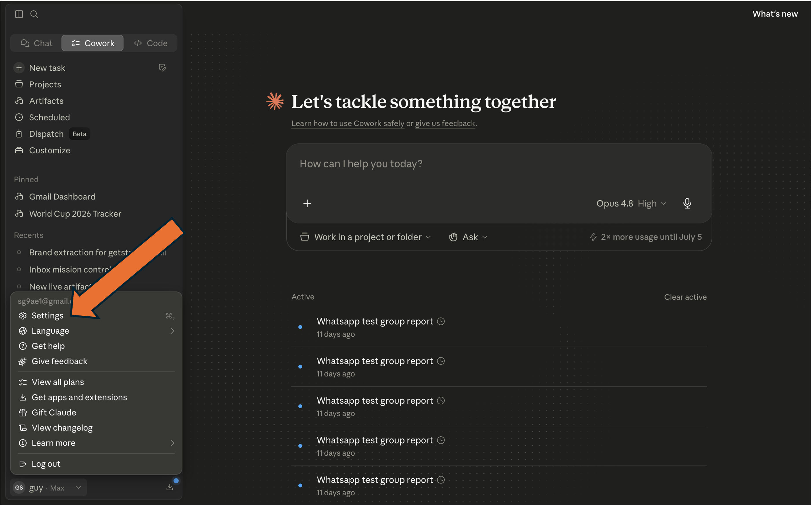Click the World Cup 2026 Tracker artifact icon

(x=19, y=213)
